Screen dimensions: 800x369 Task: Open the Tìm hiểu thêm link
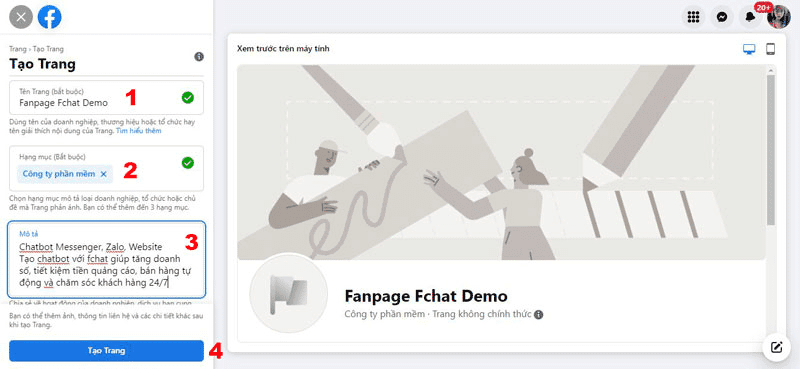tap(138, 131)
